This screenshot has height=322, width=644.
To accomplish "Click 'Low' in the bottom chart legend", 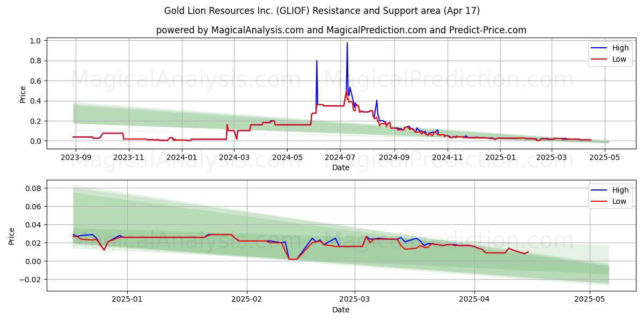I will tap(619, 201).
